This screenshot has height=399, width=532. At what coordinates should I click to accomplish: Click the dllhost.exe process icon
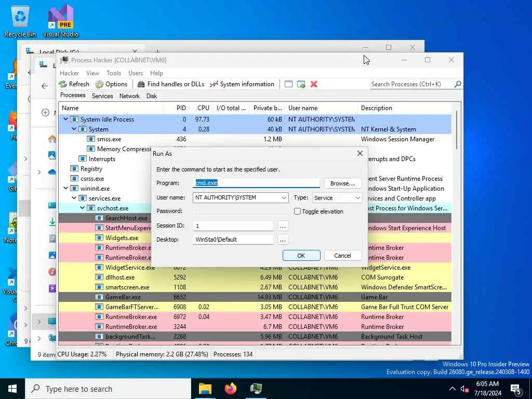pyautogui.click(x=99, y=277)
